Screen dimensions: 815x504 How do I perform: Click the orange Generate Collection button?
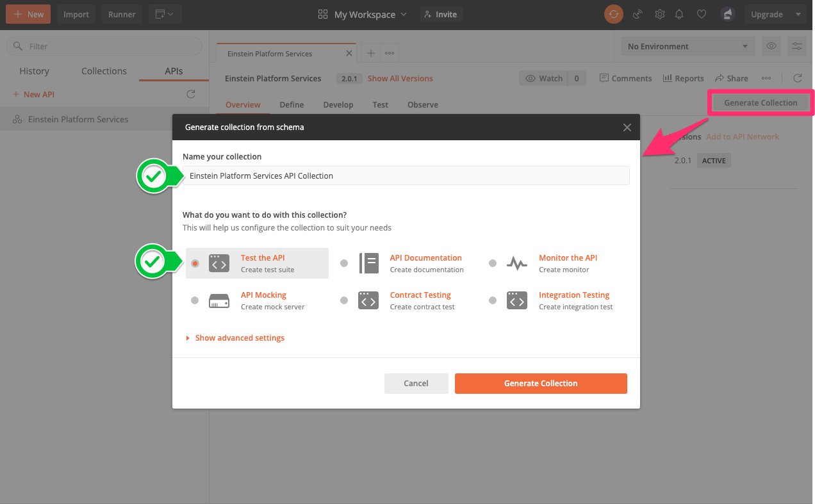541,383
